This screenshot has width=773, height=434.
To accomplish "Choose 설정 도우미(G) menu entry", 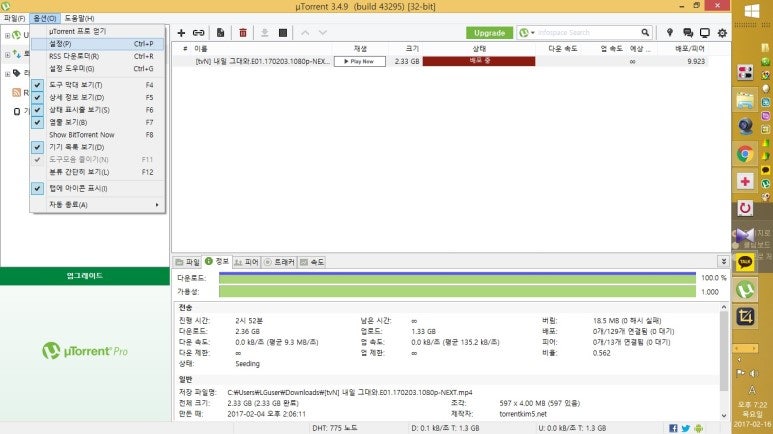I will click(x=98, y=69).
